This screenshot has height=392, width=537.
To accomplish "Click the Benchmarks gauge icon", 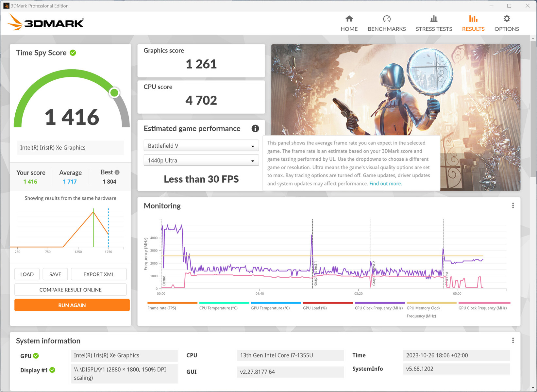I will (387, 19).
